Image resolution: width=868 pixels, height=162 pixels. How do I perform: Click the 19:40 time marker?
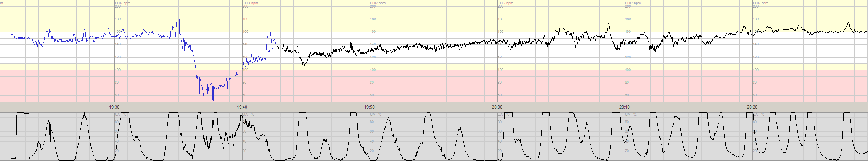tap(242, 107)
